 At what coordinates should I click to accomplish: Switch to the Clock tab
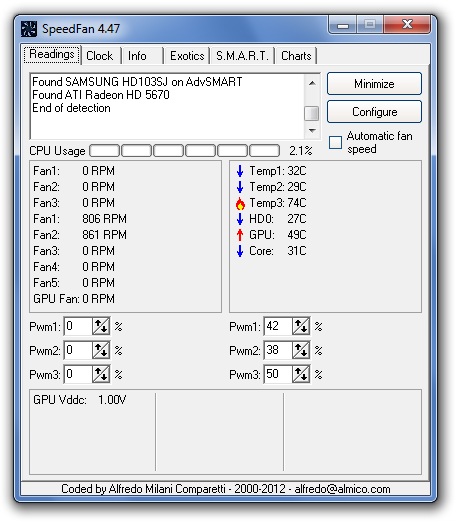click(99, 56)
